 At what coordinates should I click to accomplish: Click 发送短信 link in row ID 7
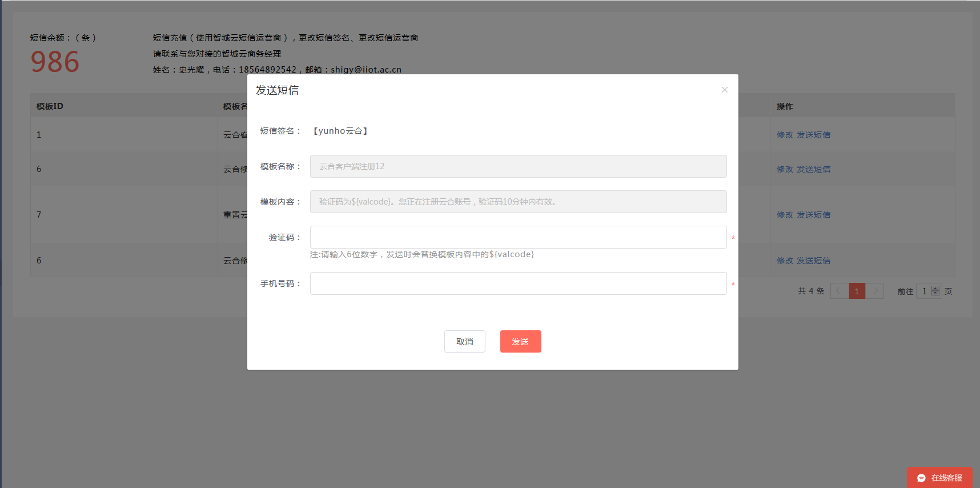pyautogui.click(x=814, y=215)
